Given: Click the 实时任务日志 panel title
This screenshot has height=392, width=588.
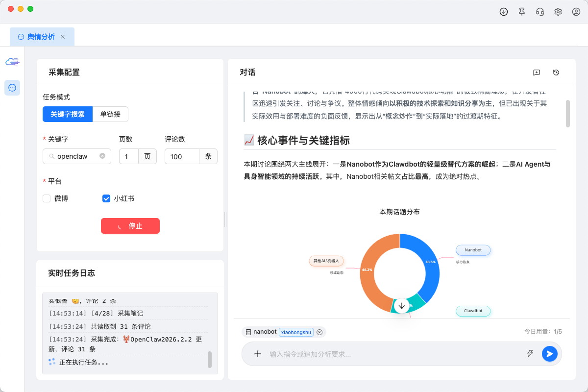Looking at the screenshot, I should click(x=72, y=273).
